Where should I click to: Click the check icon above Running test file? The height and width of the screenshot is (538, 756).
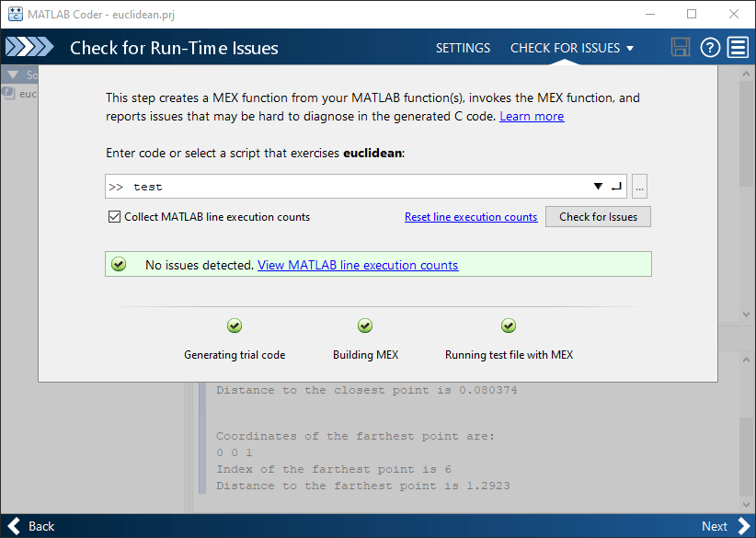pyautogui.click(x=509, y=326)
